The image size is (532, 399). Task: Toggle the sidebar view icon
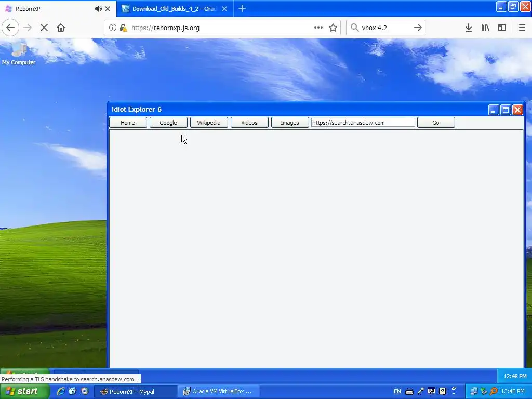click(x=502, y=28)
